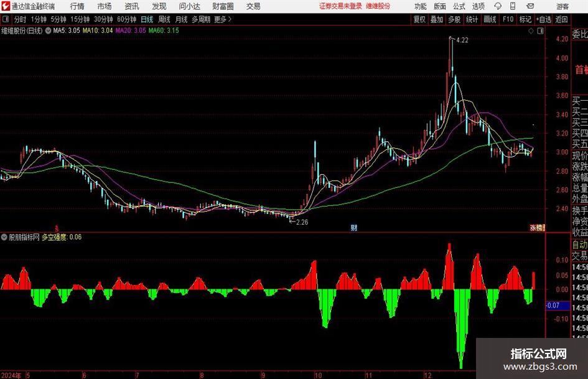Image resolution: width=588 pixels, height=379 pixels.
Task: Open the 市场 menu
Action: click(x=105, y=6)
